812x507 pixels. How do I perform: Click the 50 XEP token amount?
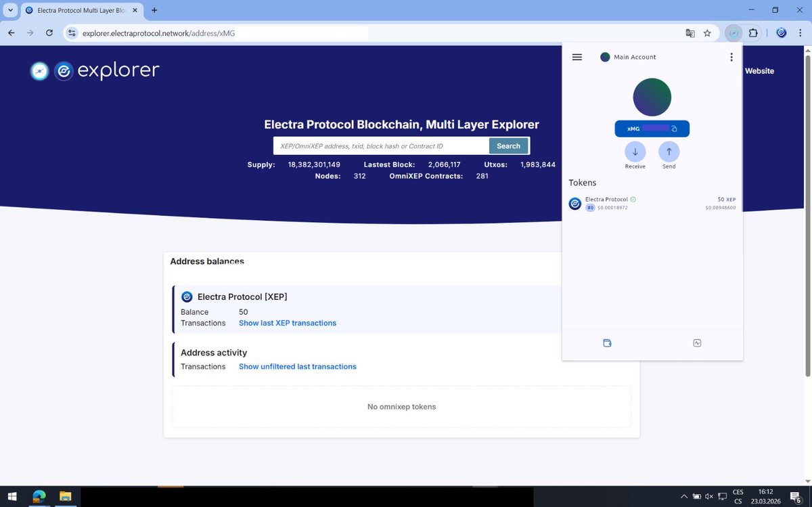(x=727, y=200)
